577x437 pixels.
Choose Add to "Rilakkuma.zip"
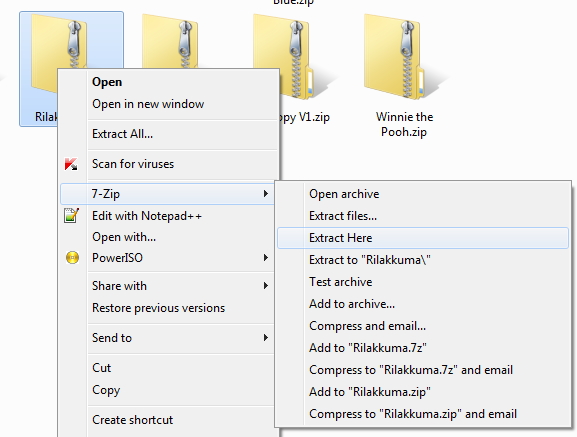point(423,392)
